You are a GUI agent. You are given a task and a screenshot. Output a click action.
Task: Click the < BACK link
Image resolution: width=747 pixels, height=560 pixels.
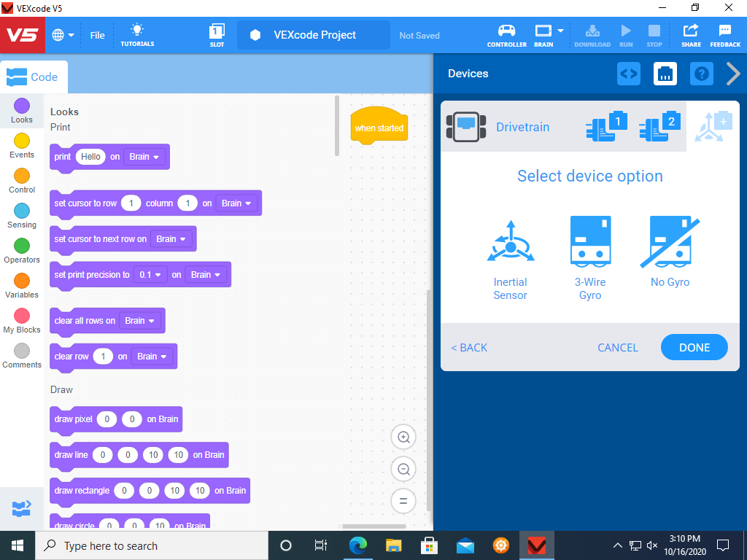coord(469,348)
